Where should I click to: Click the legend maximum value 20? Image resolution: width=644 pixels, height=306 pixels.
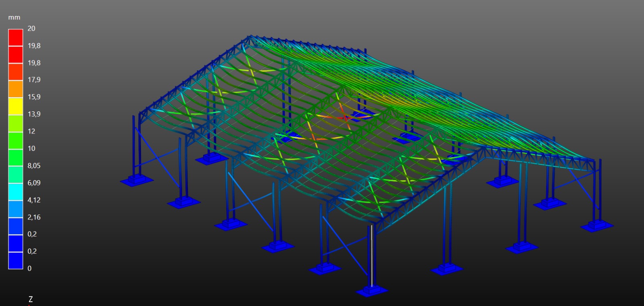[x=31, y=29]
